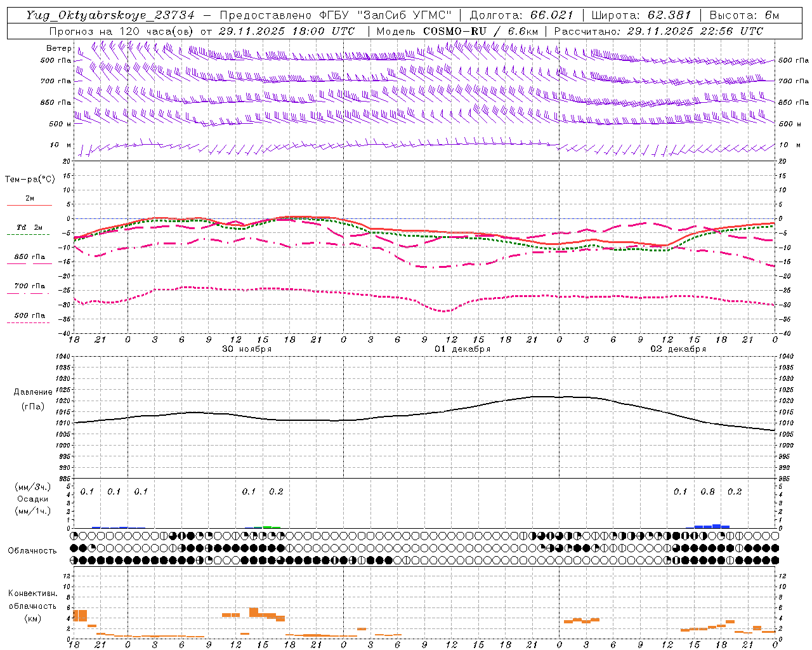Select the station name Yug_Oktyabrskoye_23734
This screenshot has width=812, height=650.
110,15
